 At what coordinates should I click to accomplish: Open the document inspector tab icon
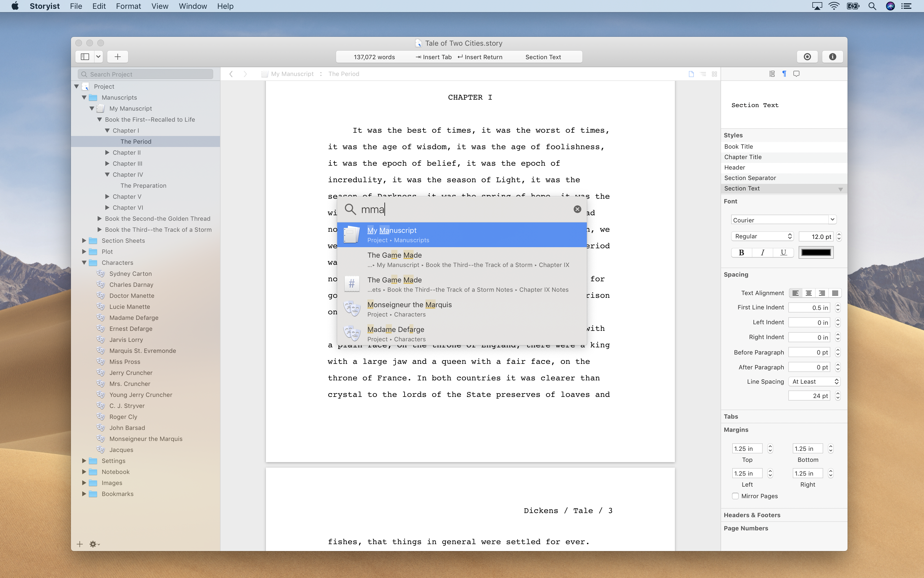pos(772,74)
